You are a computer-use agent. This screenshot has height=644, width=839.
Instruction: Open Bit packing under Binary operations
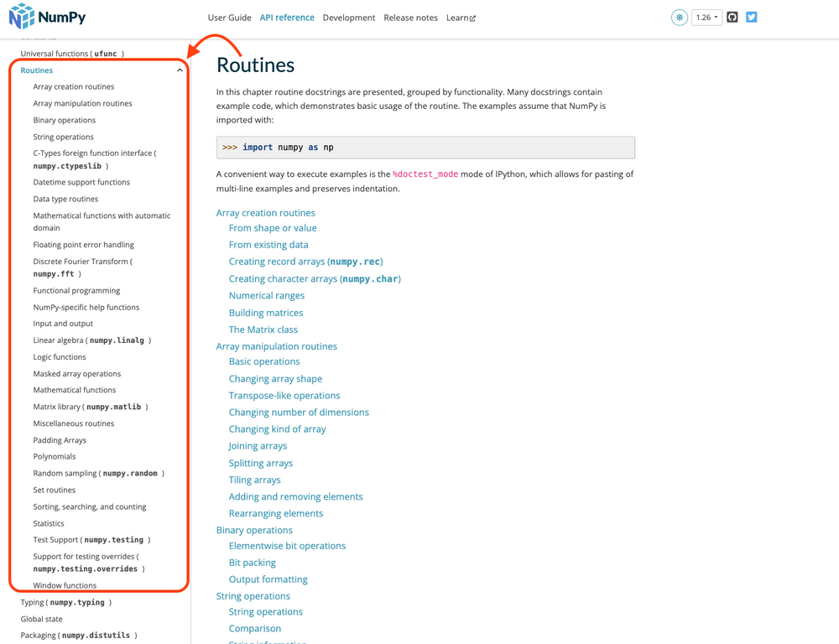[x=252, y=562]
